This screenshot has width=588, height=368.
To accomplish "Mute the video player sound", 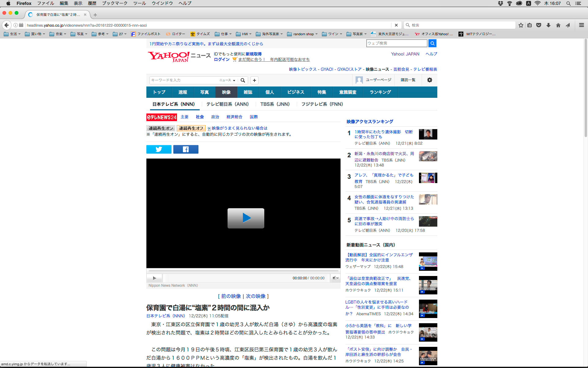I will 335,278.
